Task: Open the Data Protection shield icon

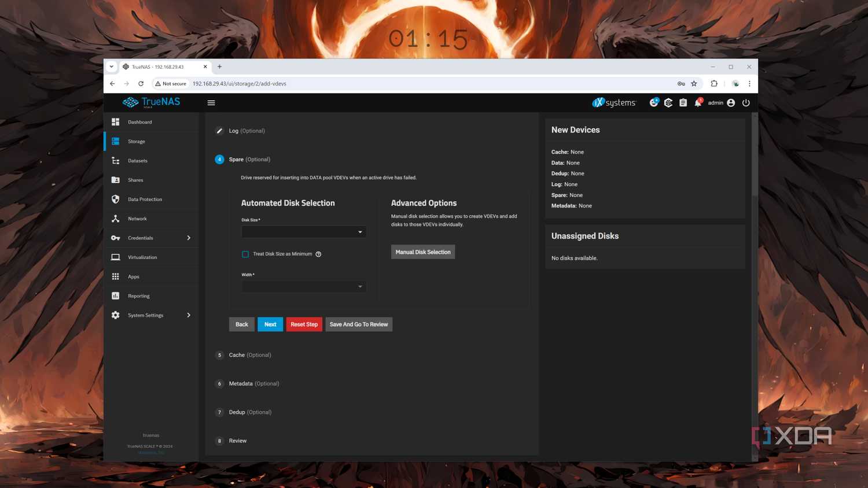Action: 115,199
